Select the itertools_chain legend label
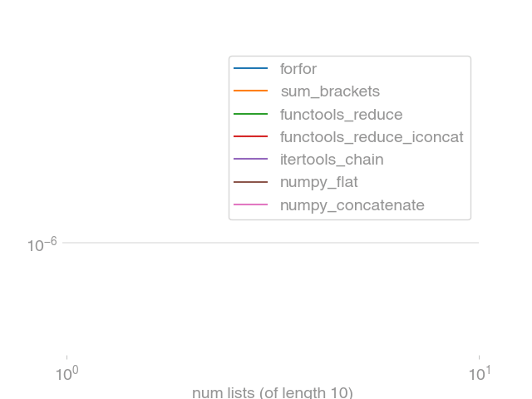Screen dimensions: 532x399 332,160
